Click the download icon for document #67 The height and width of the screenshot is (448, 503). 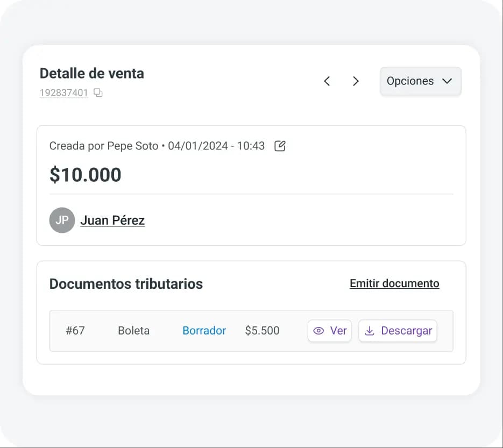[370, 331]
